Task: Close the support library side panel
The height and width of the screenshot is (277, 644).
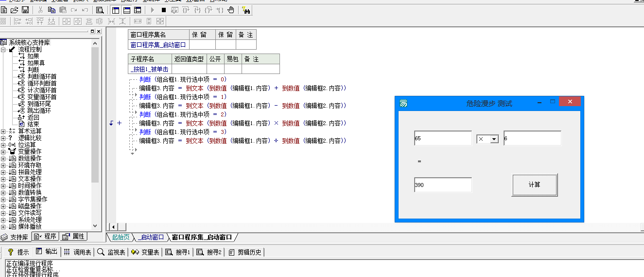Action: (99, 31)
